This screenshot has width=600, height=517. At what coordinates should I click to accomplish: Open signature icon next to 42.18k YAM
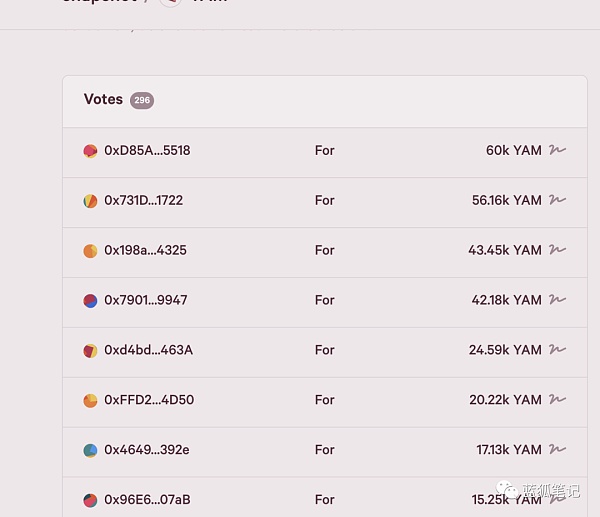pos(558,300)
